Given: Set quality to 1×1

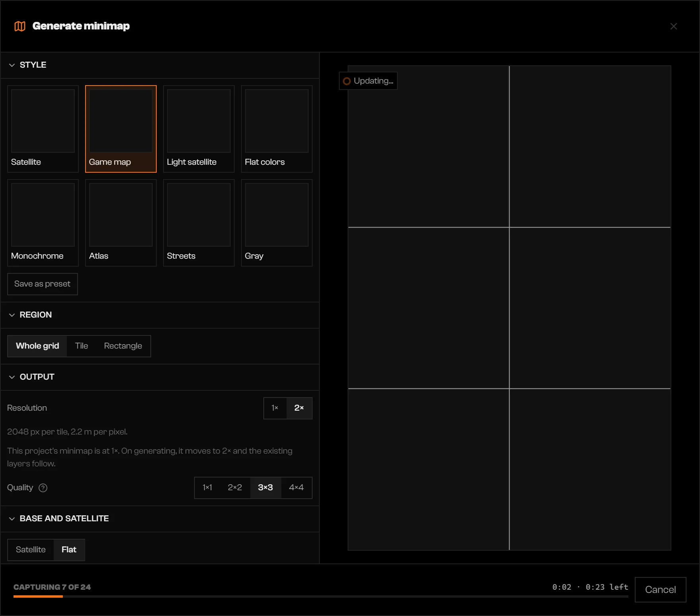Looking at the screenshot, I should [207, 488].
